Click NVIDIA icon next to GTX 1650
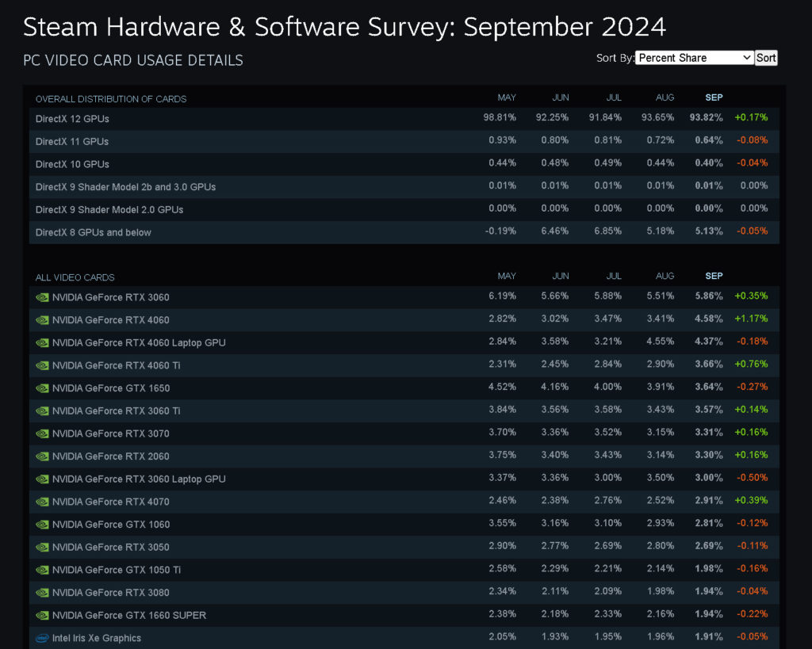This screenshot has width=812, height=649. pos(43,388)
